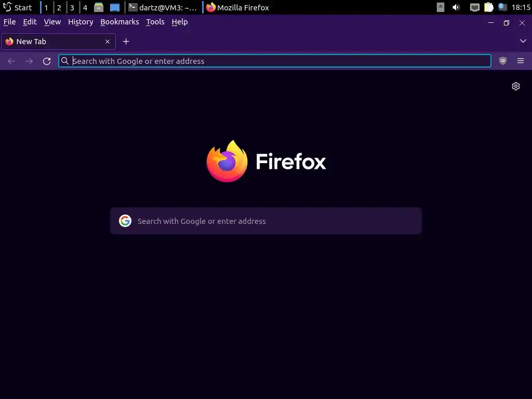The image size is (532, 399).
Task: Click the center page Google search box
Action: 266,221
